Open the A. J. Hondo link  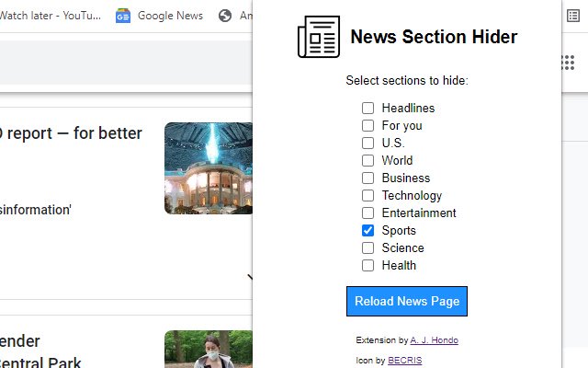tap(435, 340)
